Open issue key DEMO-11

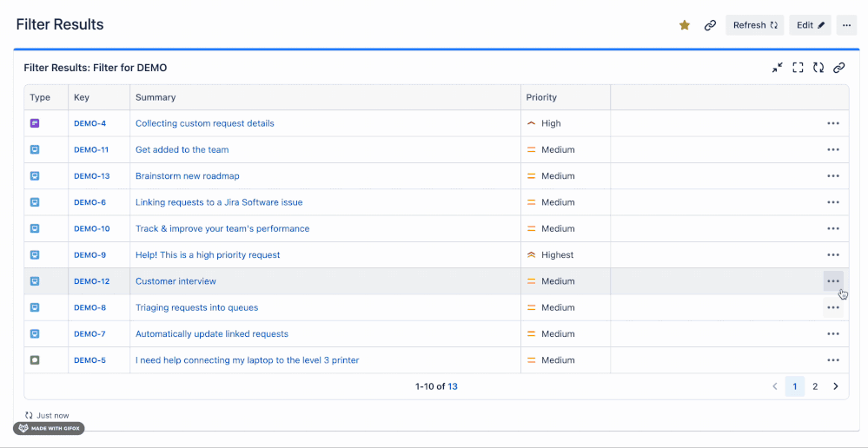point(91,150)
